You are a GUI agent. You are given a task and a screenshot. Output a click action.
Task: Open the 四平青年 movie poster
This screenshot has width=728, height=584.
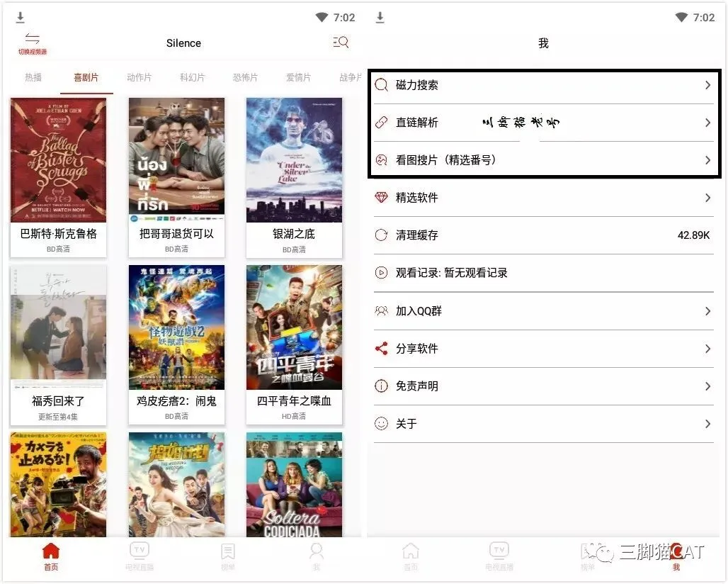(295, 327)
